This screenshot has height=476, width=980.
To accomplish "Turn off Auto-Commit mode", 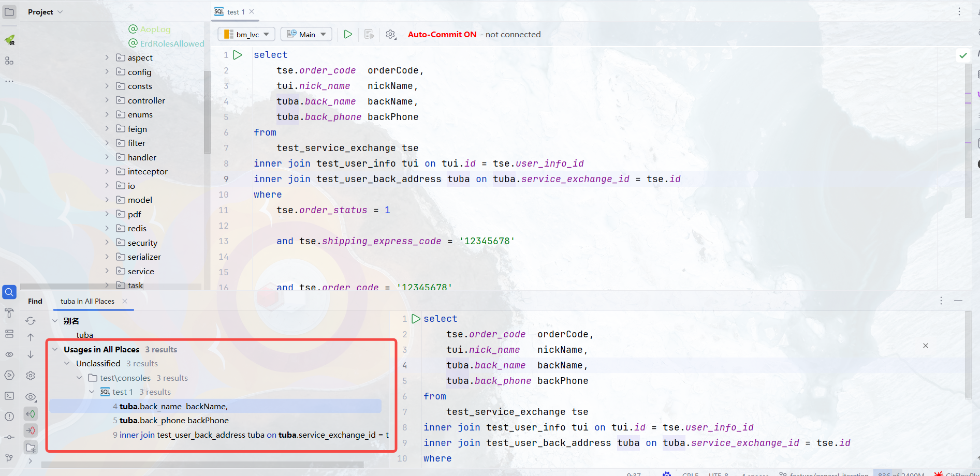I will click(442, 34).
